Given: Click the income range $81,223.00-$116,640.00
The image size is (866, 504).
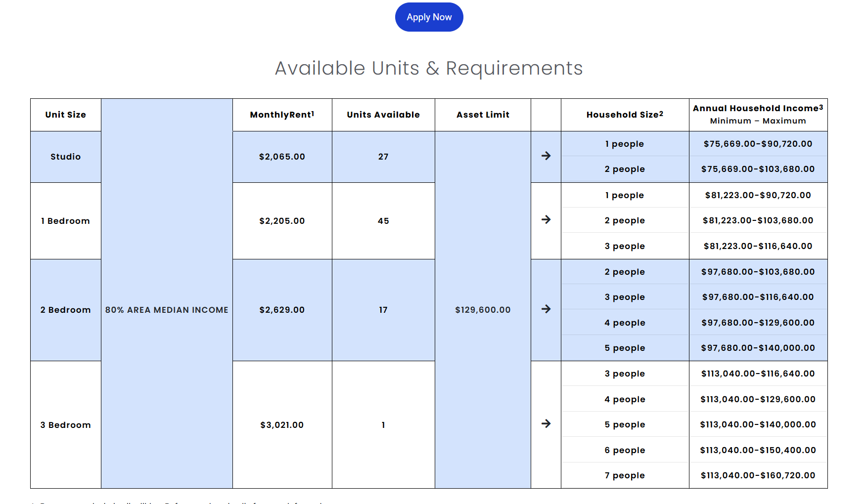Looking at the screenshot, I should (x=758, y=246).
